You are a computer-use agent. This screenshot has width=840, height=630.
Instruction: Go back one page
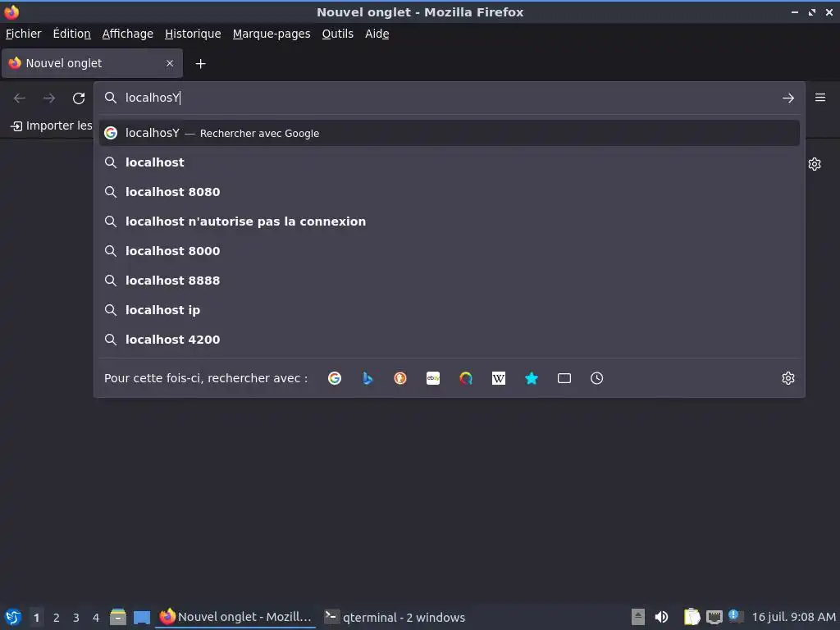[x=20, y=98]
